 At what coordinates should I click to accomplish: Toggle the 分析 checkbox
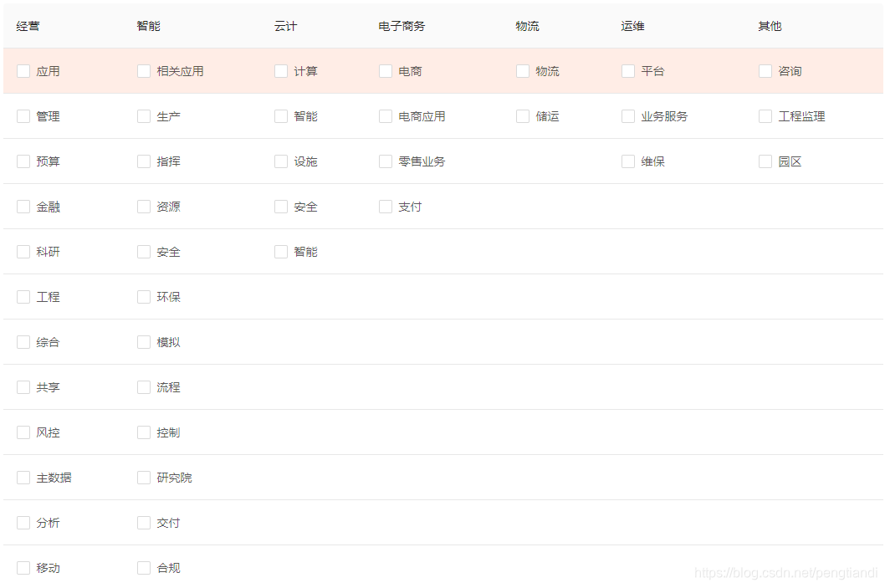pos(23,523)
